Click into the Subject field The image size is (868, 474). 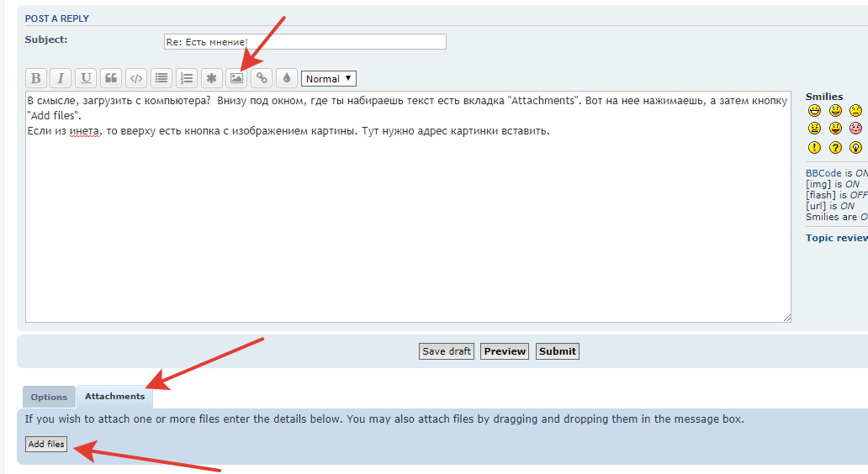coord(304,41)
